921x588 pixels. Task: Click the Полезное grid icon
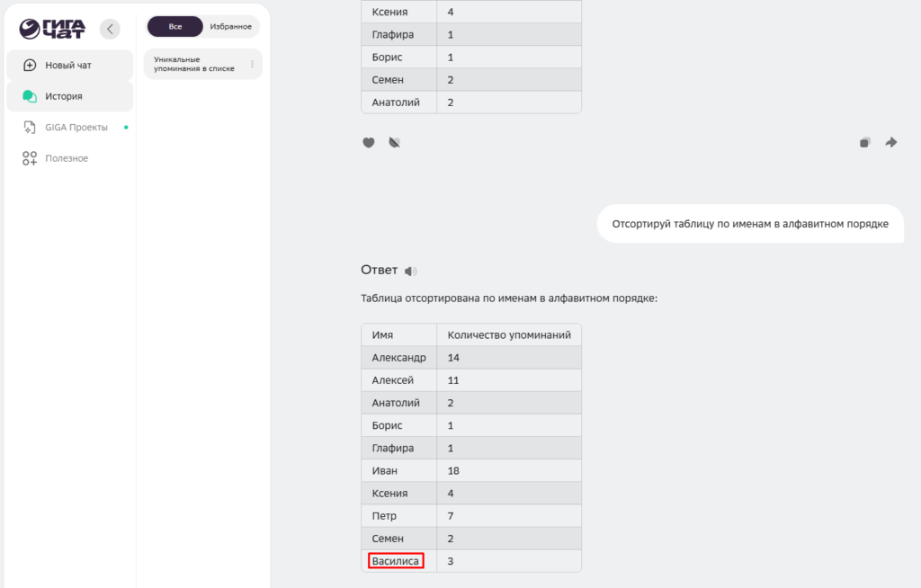(30, 158)
